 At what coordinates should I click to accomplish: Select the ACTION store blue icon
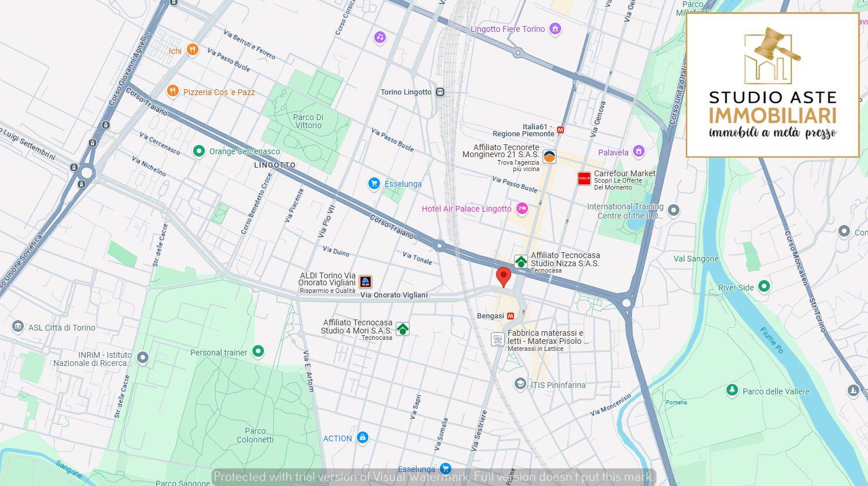pos(361,438)
